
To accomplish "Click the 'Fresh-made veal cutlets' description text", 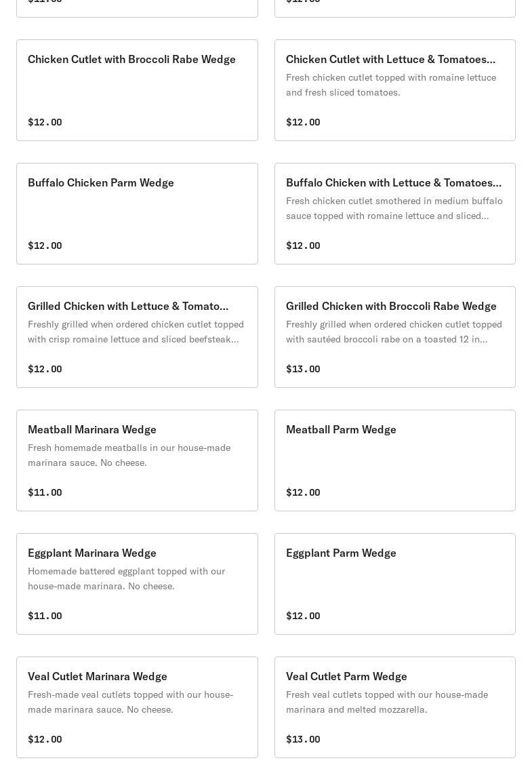I will tap(130, 702).
